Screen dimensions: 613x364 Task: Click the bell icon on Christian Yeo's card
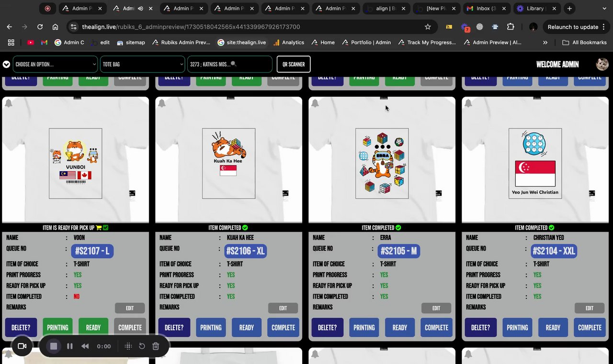pos(468,103)
